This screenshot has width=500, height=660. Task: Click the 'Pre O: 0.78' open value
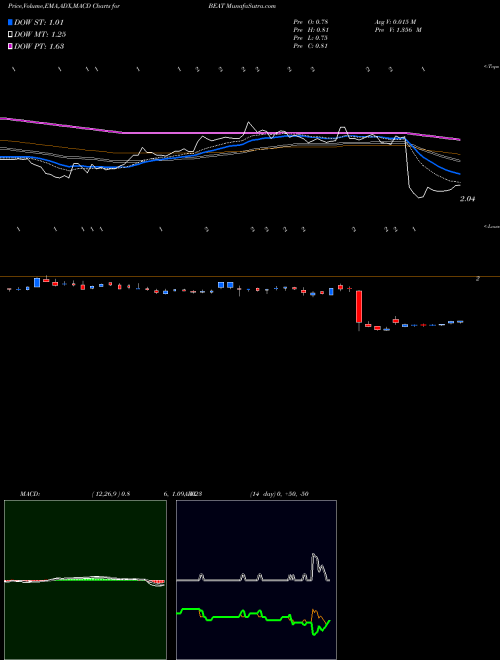coord(311,21)
